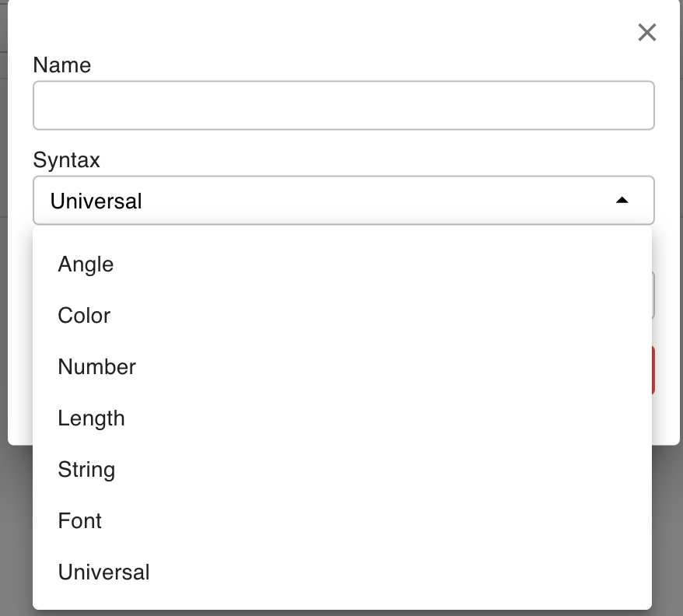Choose the Color syntax option

coord(84,316)
